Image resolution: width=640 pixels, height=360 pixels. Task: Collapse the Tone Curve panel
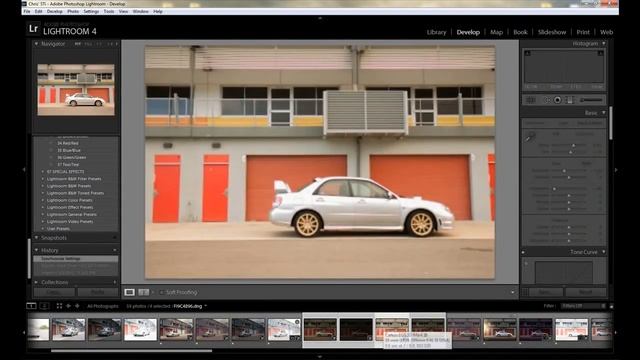pyautogui.click(x=604, y=252)
